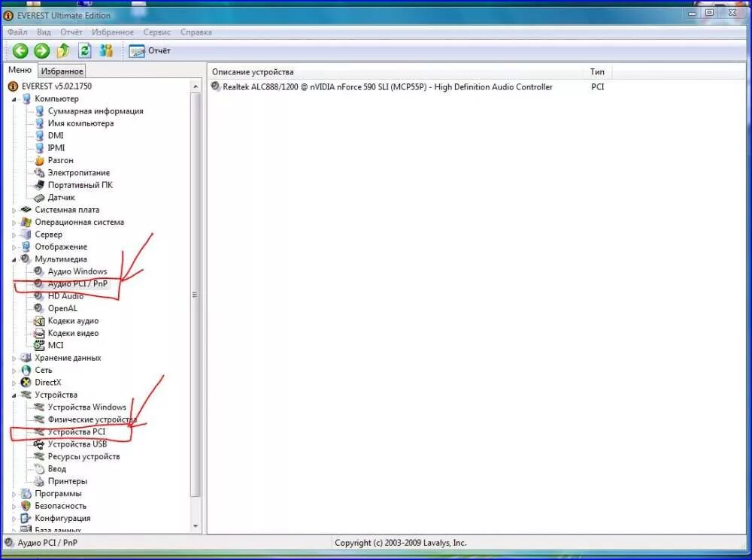Click the Copyright 2003-2009 Lavalys status text
Viewport: 752px width, 560px height.
(x=401, y=543)
